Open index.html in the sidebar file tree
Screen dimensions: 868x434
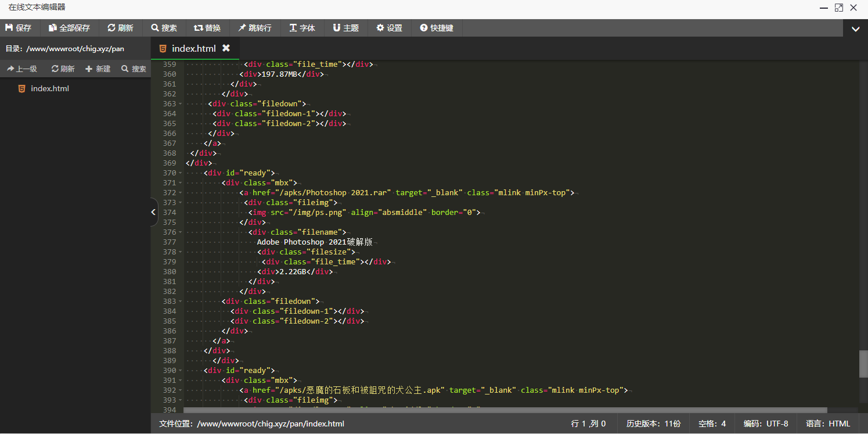click(49, 89)
